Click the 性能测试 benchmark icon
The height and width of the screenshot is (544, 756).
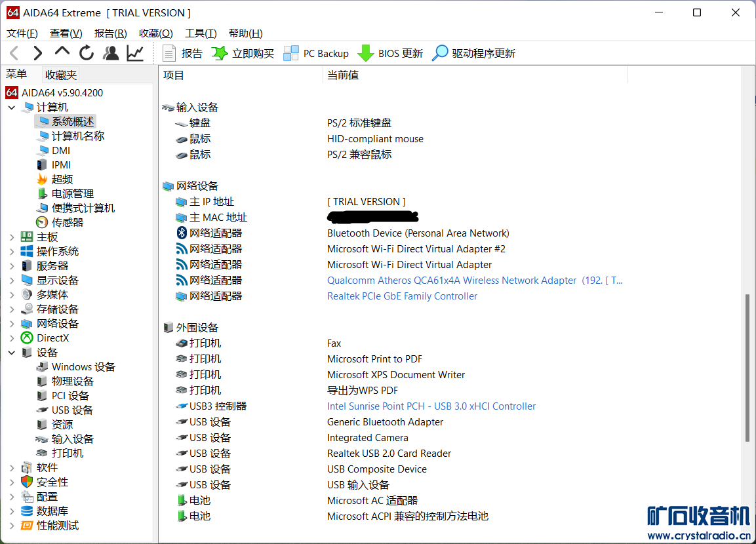coord(27,525)
